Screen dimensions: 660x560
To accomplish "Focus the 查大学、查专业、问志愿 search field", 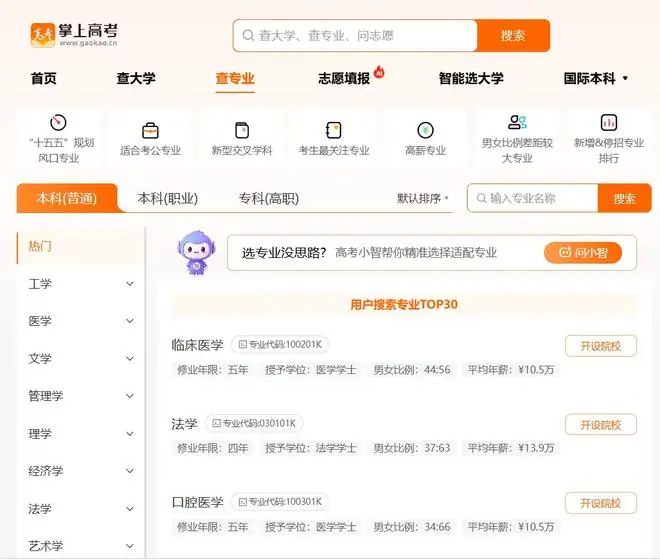I will (355, 35).
